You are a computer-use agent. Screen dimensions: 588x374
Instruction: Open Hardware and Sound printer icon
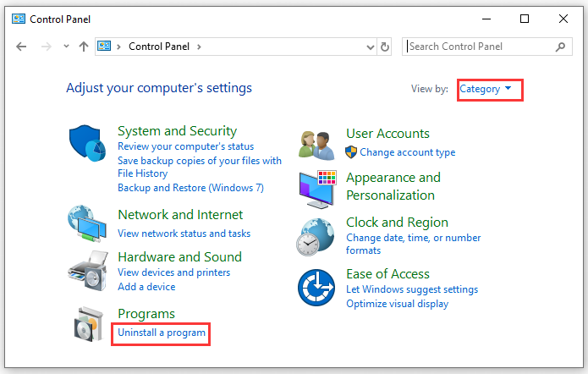[x=88, y=271]
